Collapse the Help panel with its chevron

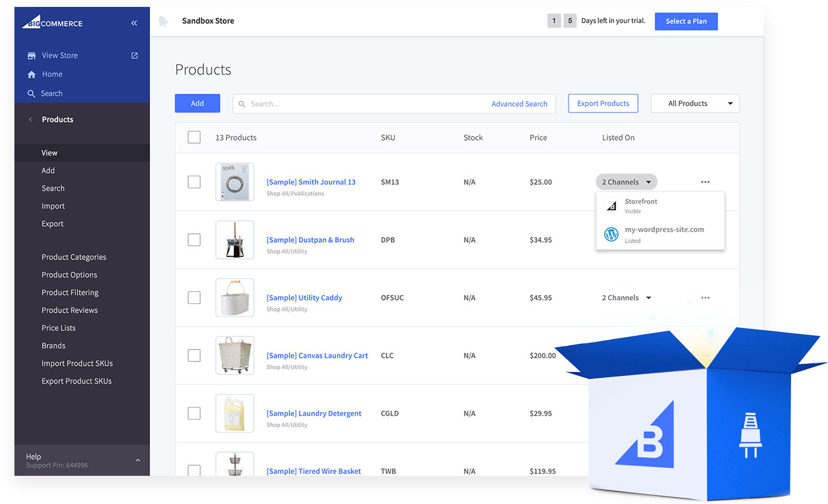(x=138, y=460)
